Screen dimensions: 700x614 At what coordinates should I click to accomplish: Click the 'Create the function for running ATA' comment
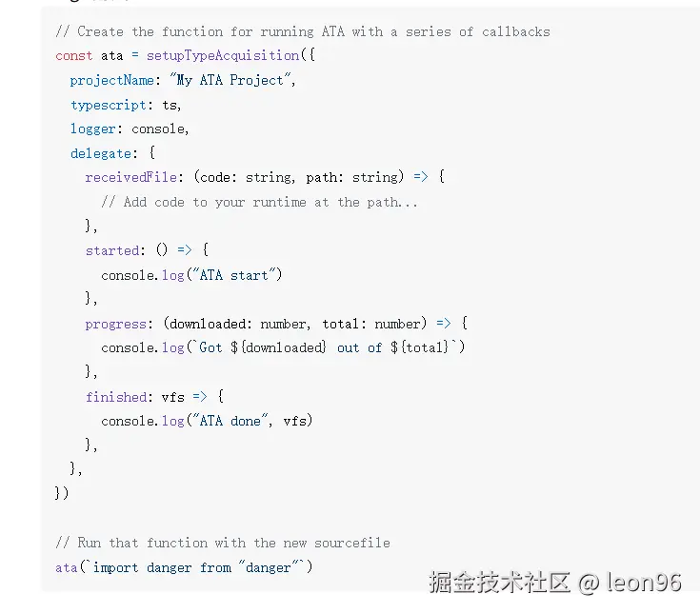pyautogui.click(x=303, y=31)
